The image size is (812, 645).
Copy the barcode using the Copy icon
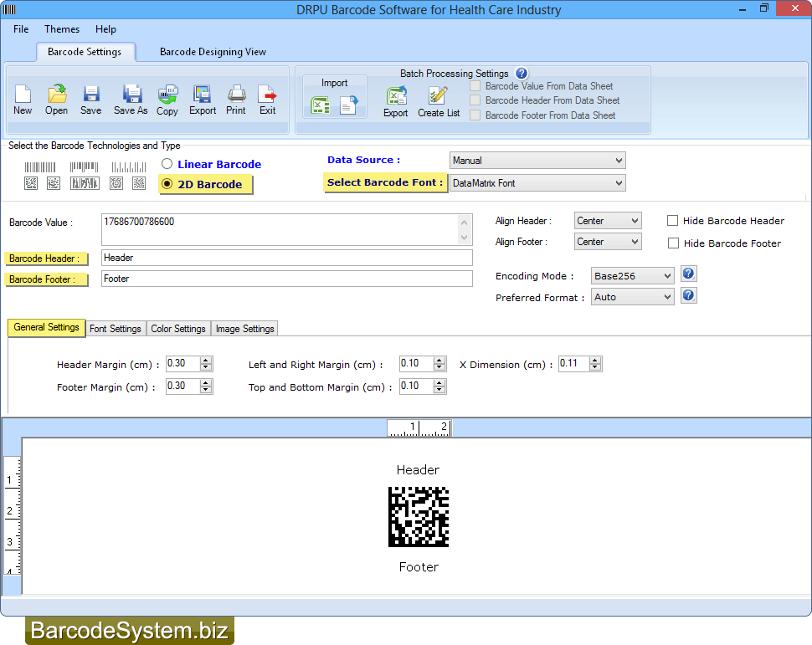pyautogui.click(x=167, y=95)
